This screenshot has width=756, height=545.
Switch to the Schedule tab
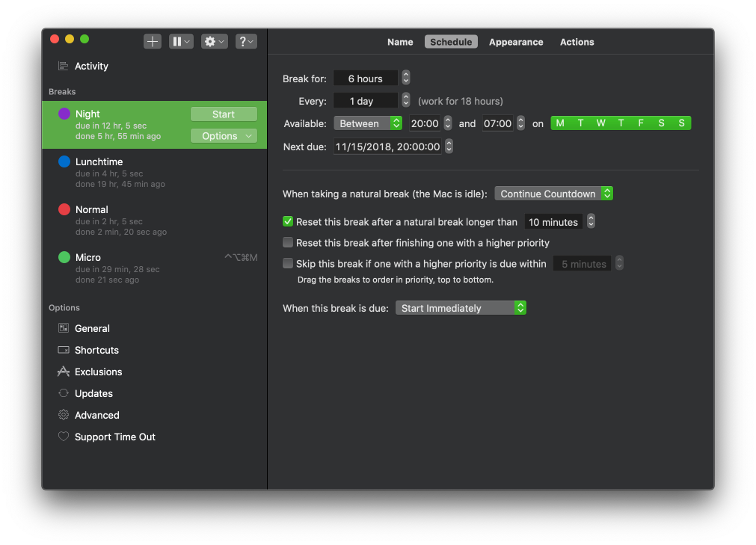click(x=452, y=42)
